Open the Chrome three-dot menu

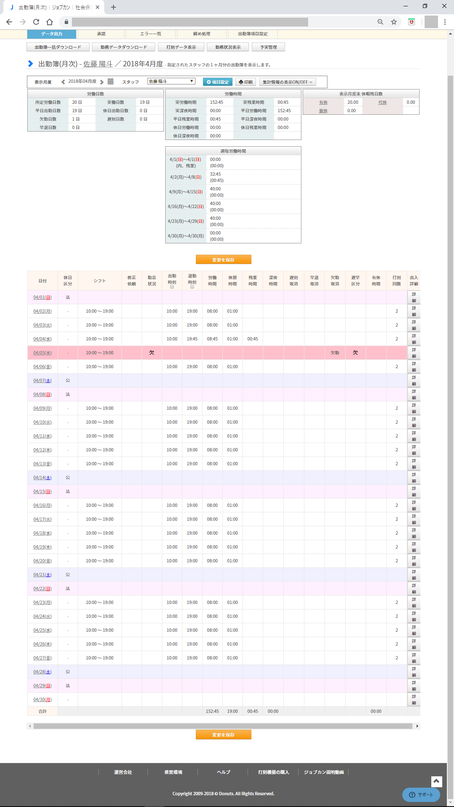tap(445, 22)
